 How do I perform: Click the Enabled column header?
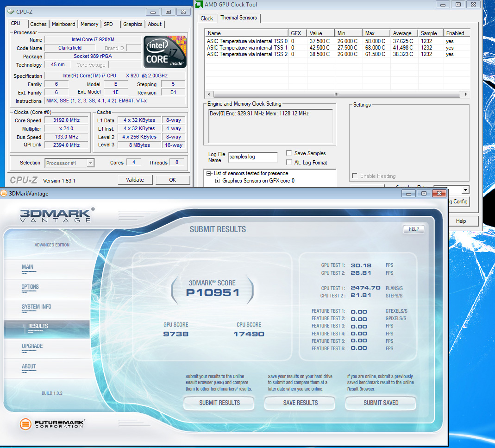click(x=457, y=33)
